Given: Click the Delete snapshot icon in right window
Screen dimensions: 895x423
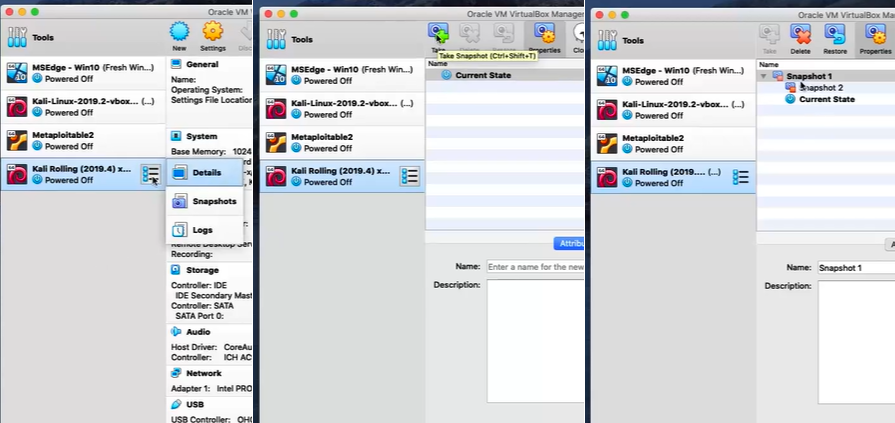Looking at the screenshot, I should (x=800, y=34).
